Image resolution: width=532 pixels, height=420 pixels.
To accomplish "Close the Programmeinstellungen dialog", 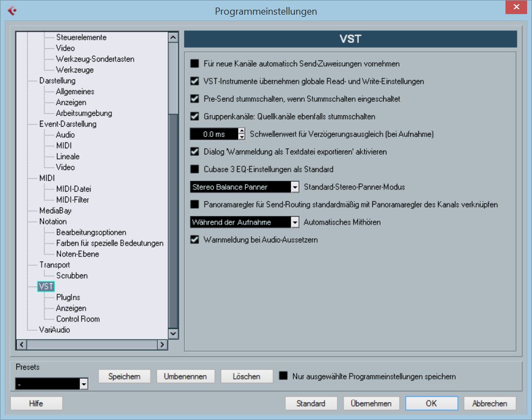I will pyautogui.click(x=516, y=7).
